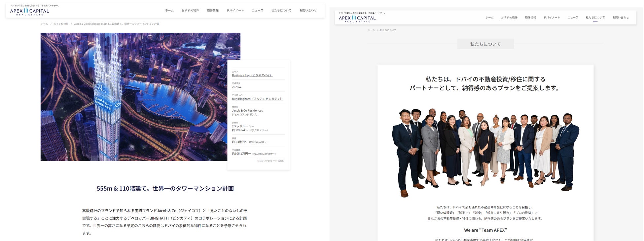Click the 約3.3億円〜 price value
Image resolution: width=644 pixels, height=241 pixels.
240,142
